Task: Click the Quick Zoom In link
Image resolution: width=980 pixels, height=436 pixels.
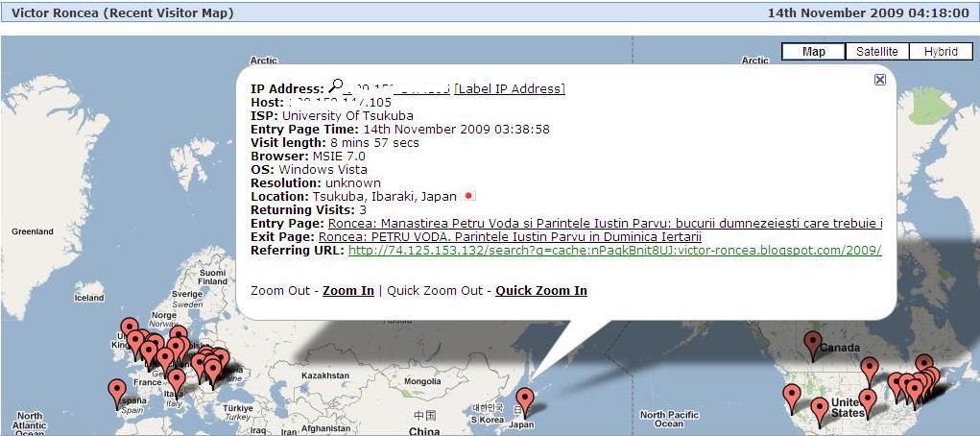Action: point(541,290)
